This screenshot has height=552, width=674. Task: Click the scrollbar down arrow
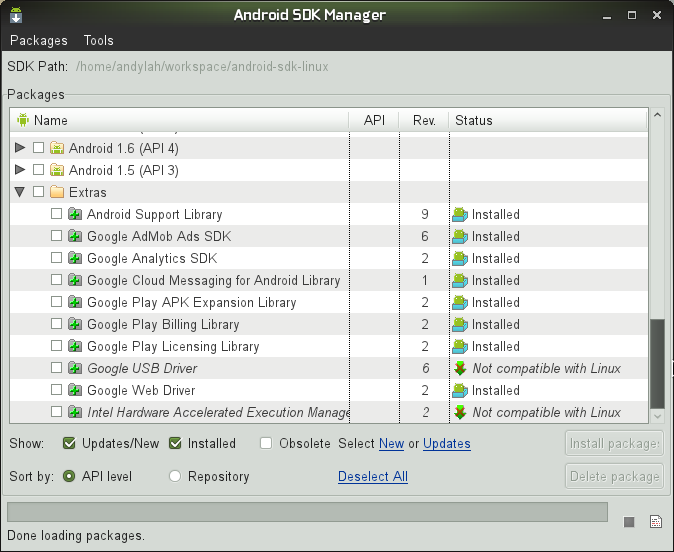tap(657, 416)
